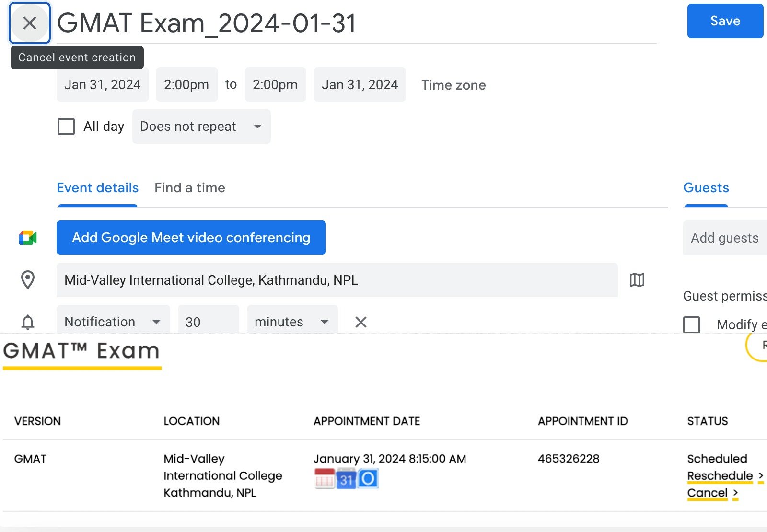Click the Add guests input field
Viewport: 767px width, 532px height.
point(725,238)
